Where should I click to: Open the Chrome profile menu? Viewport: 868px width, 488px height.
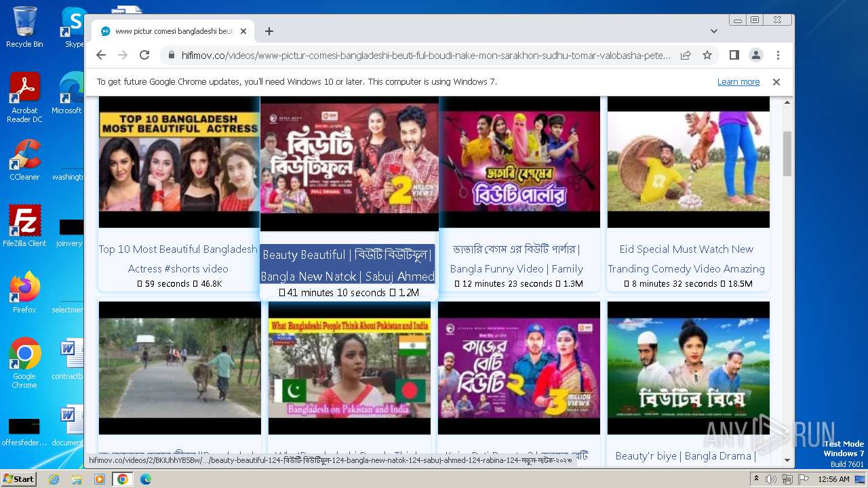pos(755,55)
